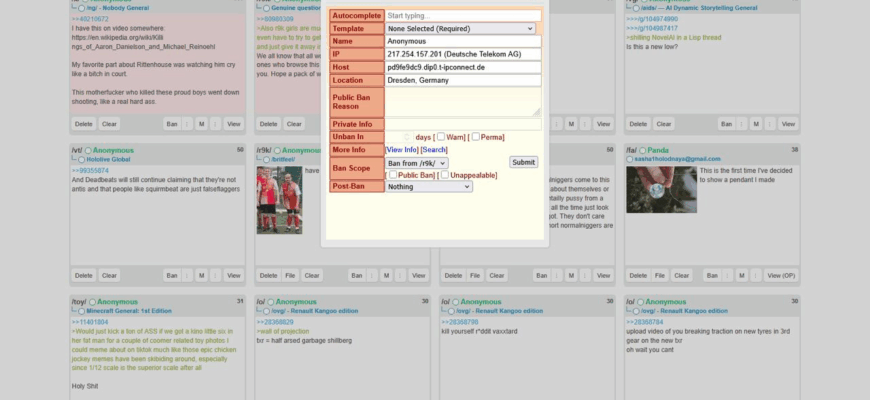Enable the Warn checkbox
Screen dimensions: 870x400
pos(440,137)
